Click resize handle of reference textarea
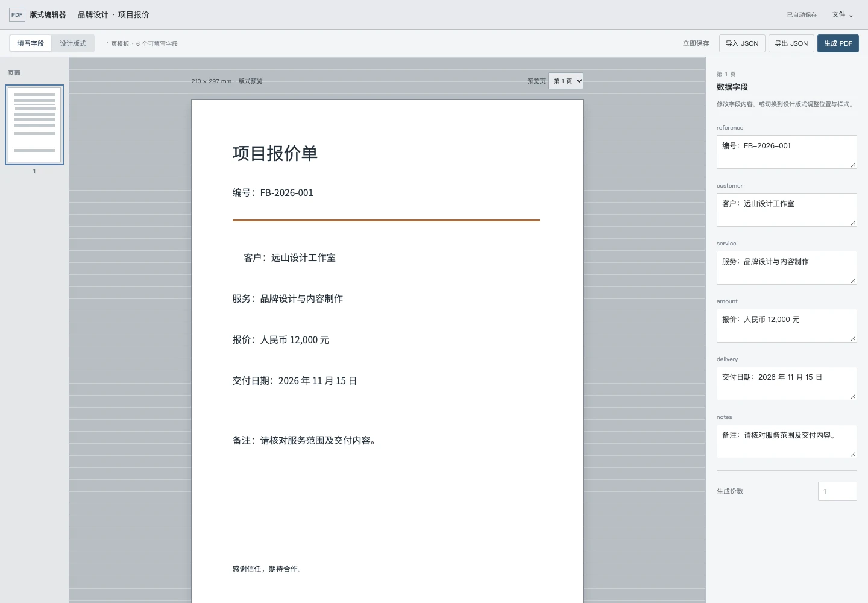The width and height of the screenshot is (868, 603). point(853,165)
